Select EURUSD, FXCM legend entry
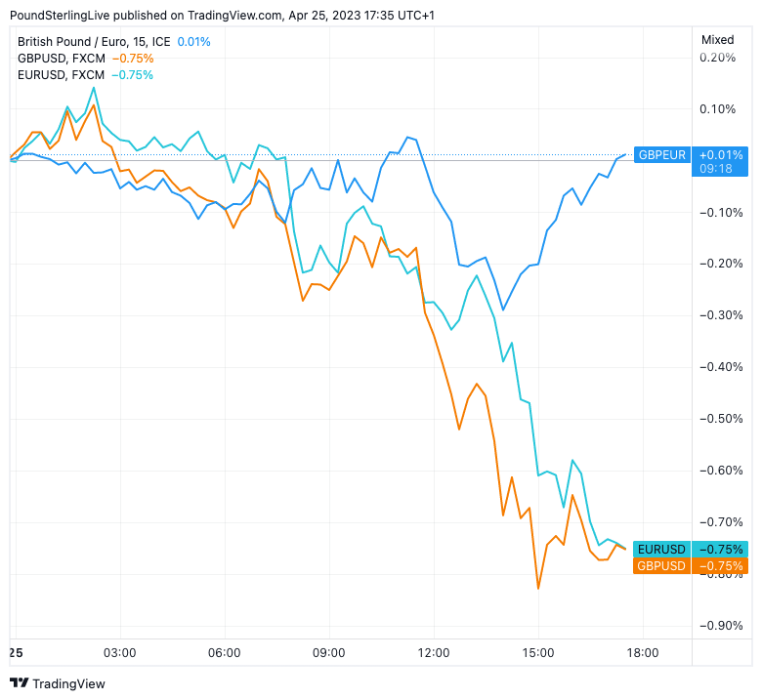Screen dimensions: 762x700 61,74
